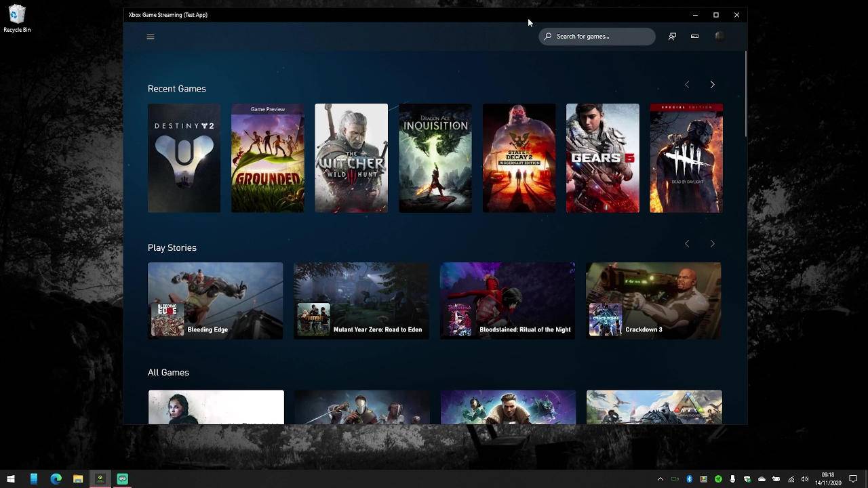Screen dimensions: 868x488
Task: Click the blue taskbar icon next to Start
Action: click(33, 479)
